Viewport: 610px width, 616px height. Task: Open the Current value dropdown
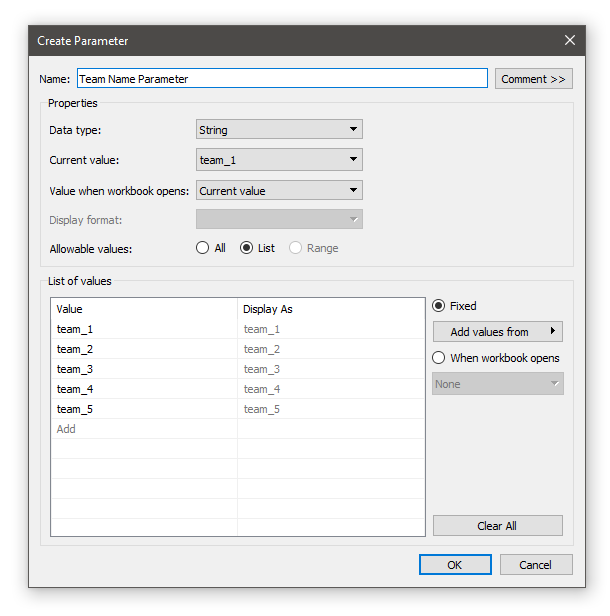click(x=279, y=160)
